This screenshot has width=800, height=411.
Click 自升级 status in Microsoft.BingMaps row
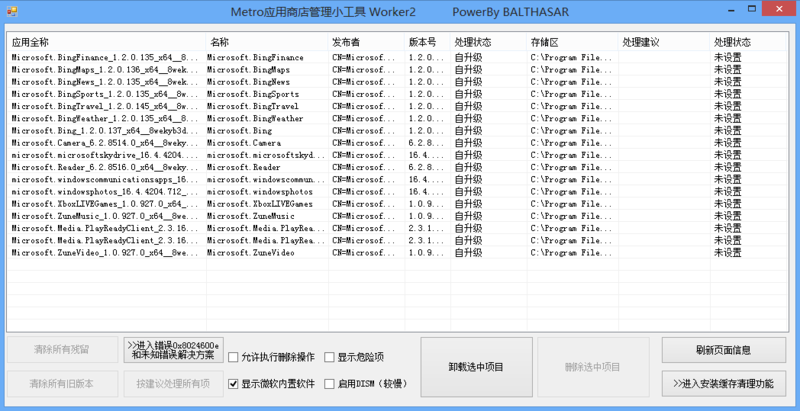coord(468,69)
